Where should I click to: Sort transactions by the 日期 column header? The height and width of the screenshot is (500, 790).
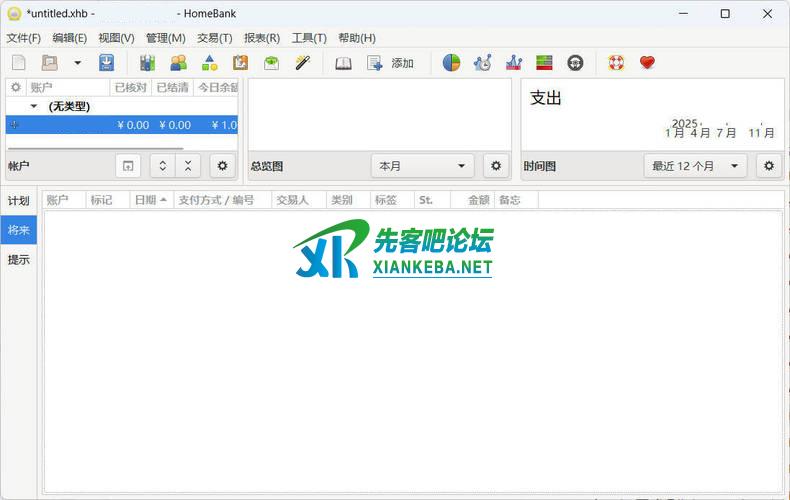coord(150,200)
